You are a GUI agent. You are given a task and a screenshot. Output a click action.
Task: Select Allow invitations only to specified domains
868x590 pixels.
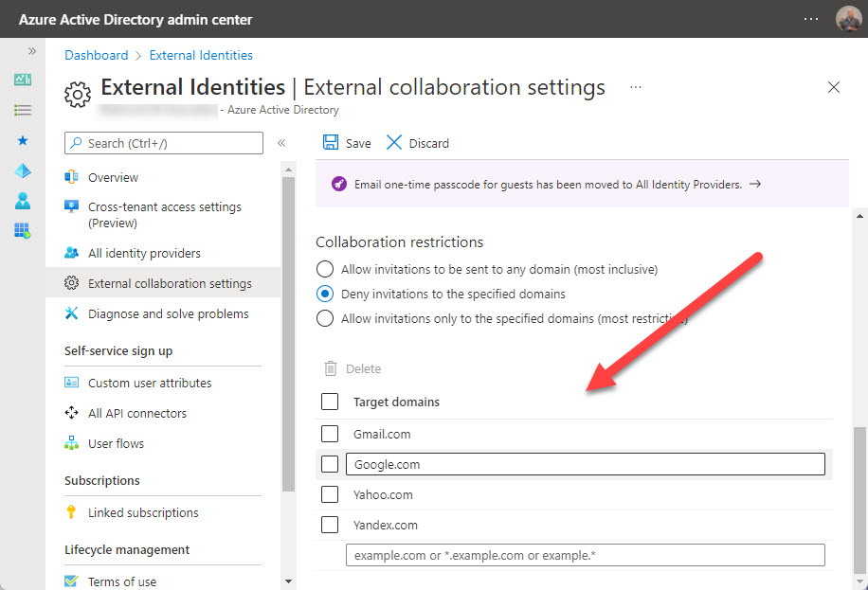(x=324, y=318)
